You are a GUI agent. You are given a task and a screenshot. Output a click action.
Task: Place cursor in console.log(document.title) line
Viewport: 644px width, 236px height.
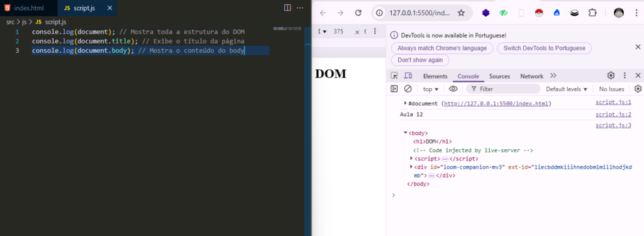coord(138,41)
